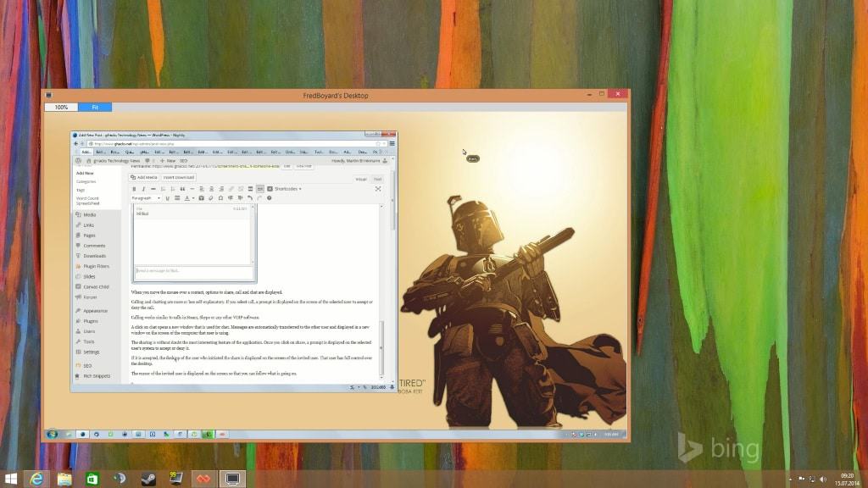The width and height of the screenshot is (868, 488).
Task: Open Downloads in WordPress sidebar
Action: pos(94,256)
